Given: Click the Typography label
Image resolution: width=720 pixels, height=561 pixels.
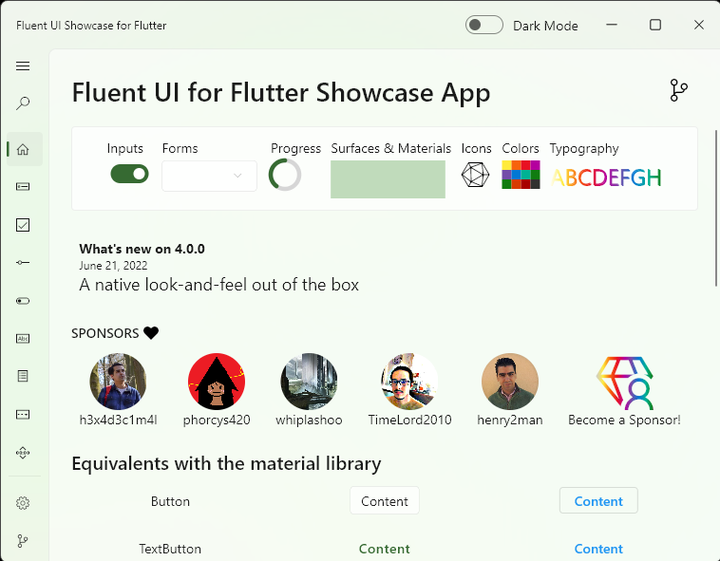Looking at the screenshot, I should (x=584, y=148).
